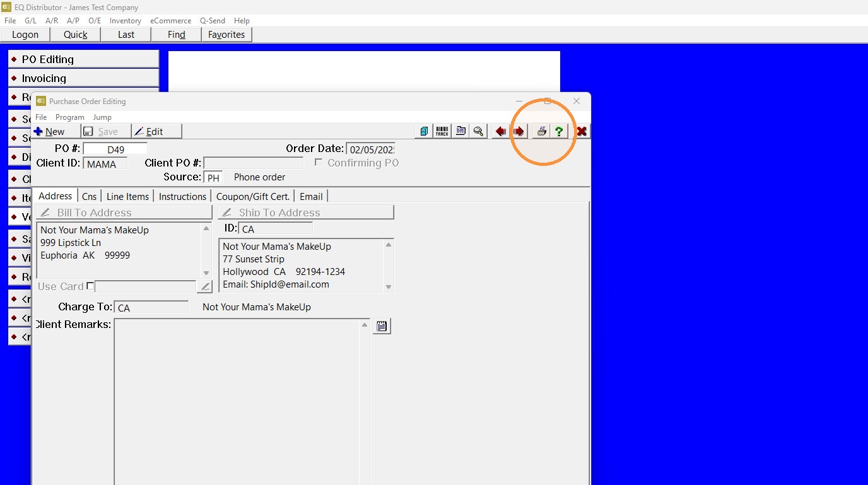Screen dimensions: 868x485
Task: Open the G/L menu in main menu bar
Action: (x=31, y=21)
